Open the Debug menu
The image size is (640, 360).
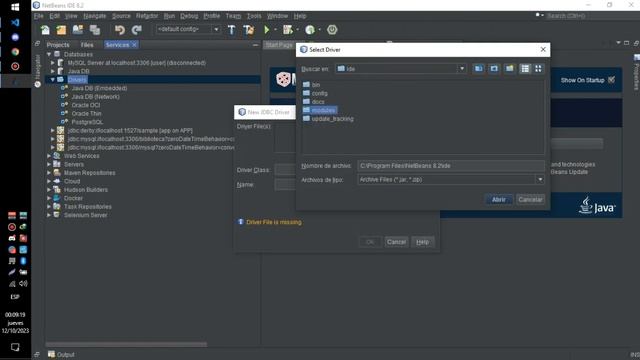click(x=189, y=16)
